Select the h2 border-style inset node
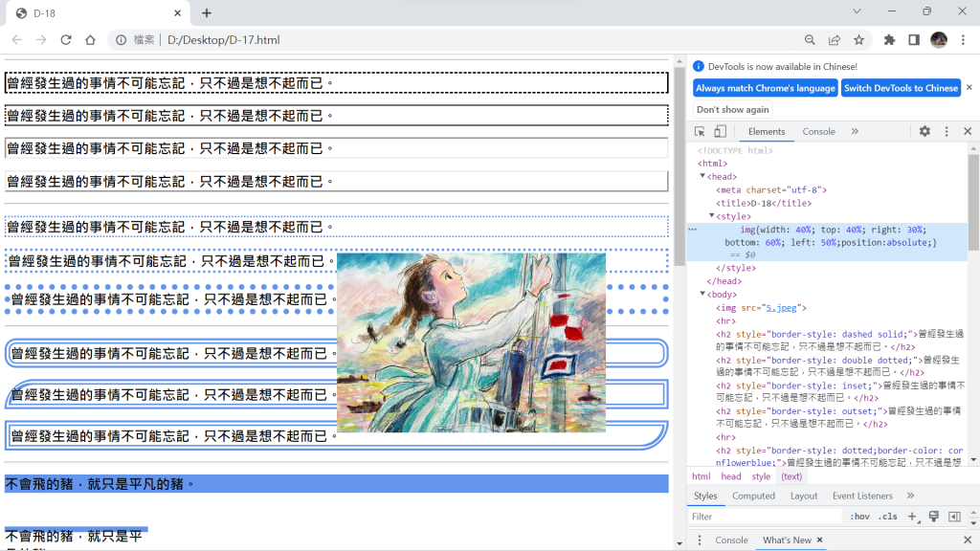 tap(840, 391)
